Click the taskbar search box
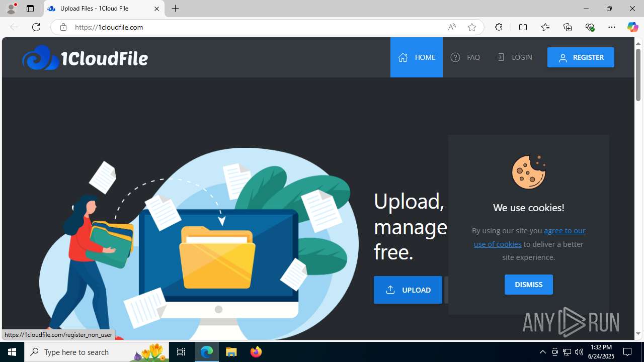Image resolution: width=644 pixels, height=362 pixels. (x=96, y=352)
